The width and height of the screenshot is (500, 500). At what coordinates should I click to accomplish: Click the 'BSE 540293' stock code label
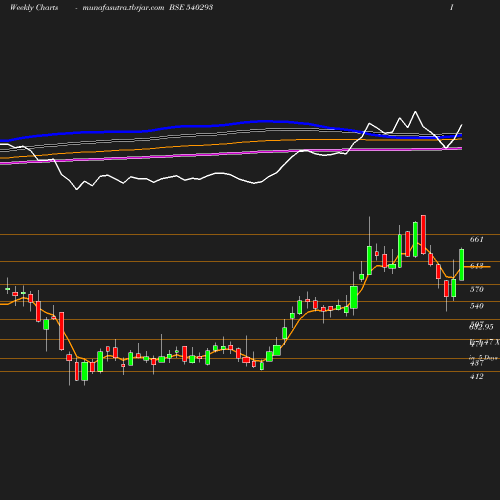191,7
